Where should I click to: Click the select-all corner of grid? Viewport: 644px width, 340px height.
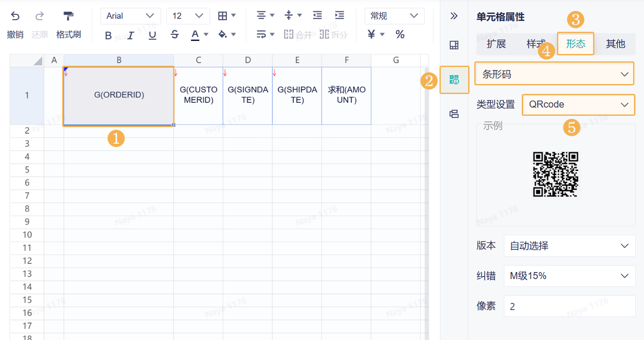pos(27,61)
